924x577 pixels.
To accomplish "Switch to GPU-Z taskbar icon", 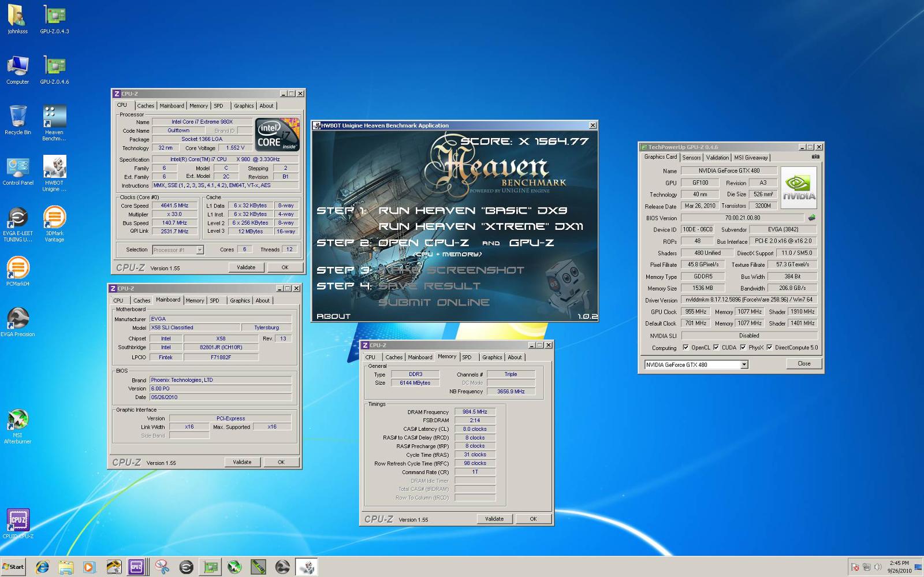I will click(211, 567).
